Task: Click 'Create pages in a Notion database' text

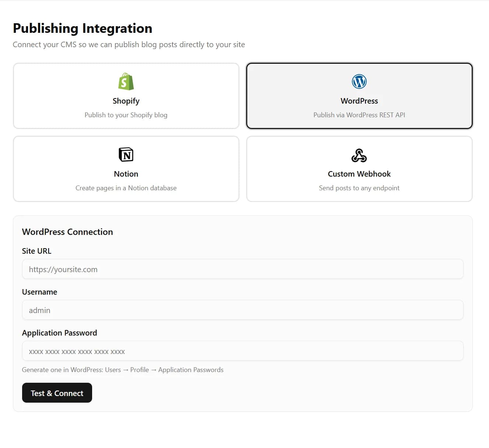Action: coord(126,188)
